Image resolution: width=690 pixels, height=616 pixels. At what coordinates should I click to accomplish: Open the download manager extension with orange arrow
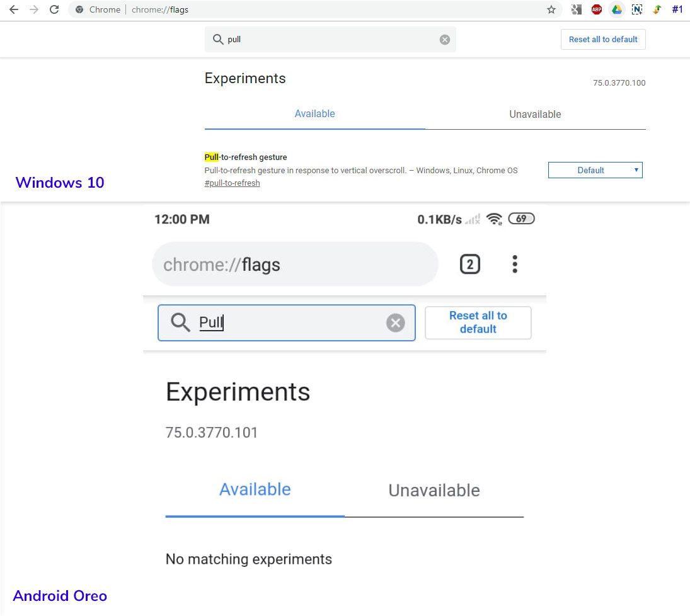click(657, 9)
